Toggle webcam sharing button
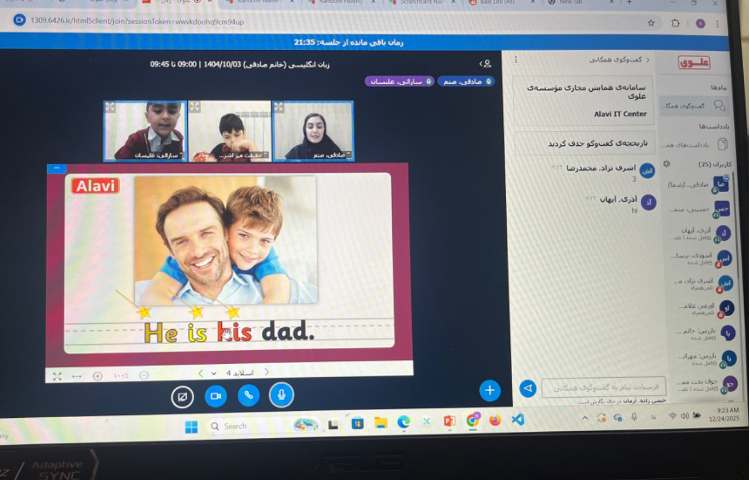 [x=216, y=396]
